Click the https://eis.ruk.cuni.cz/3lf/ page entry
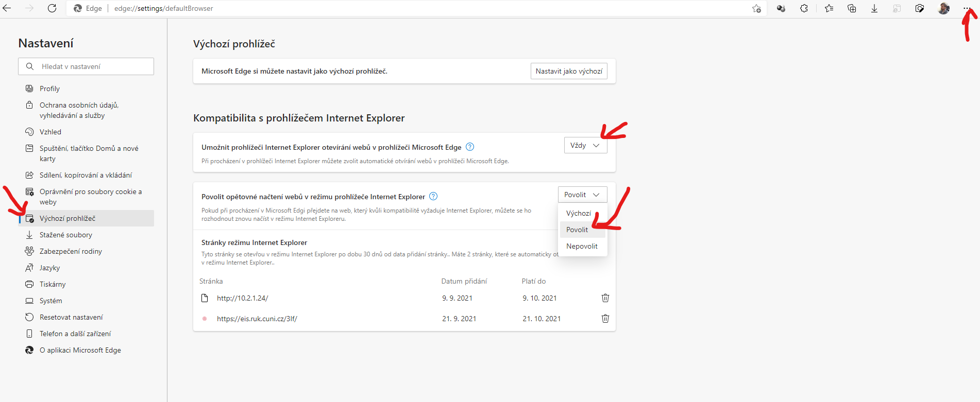 tap(257, 319)
